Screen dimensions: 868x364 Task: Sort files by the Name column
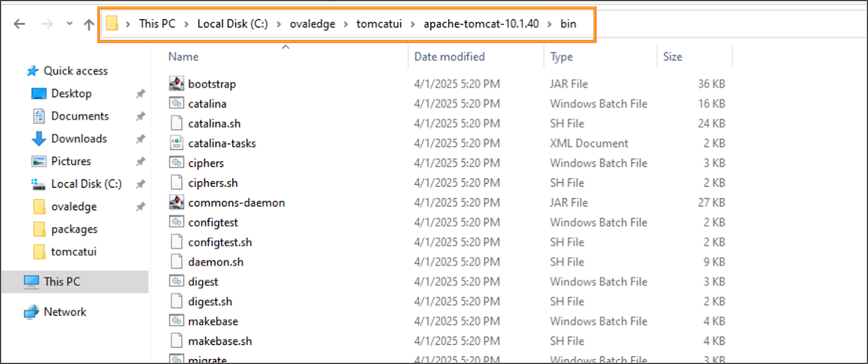183,56
